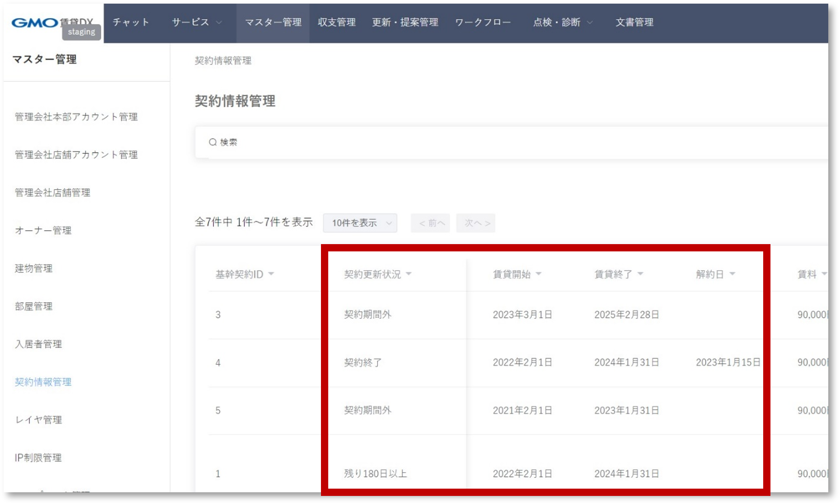The width and height of the screenshot is (840, 504).
Task: Open the チャット menu item
Action: [131, 23]
